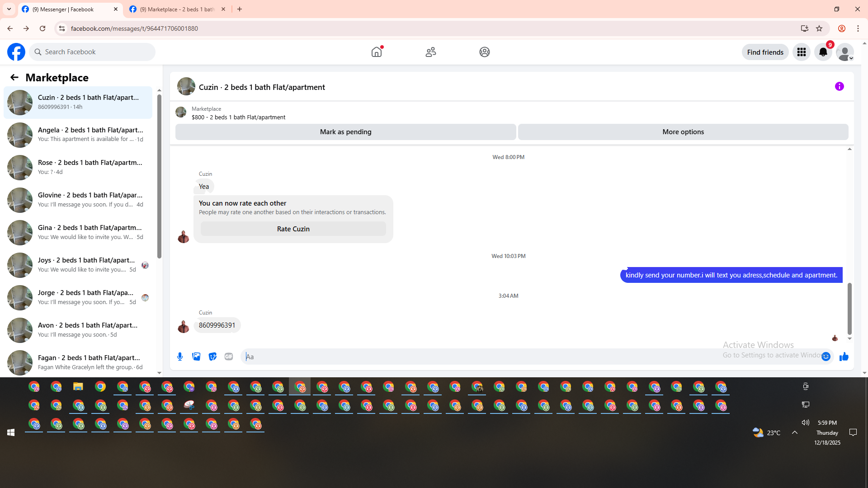Open the Windows Start menu

tap(11, 432)
